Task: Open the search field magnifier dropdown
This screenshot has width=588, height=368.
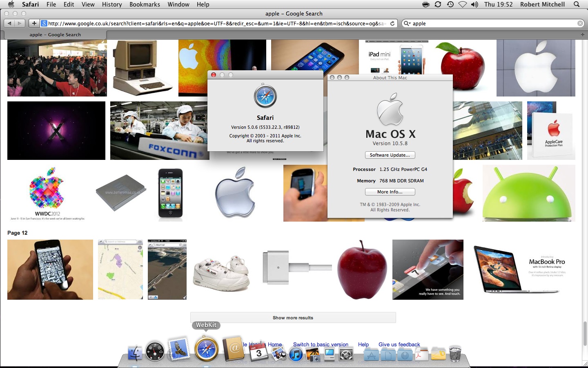Action: tap(407, 23)
